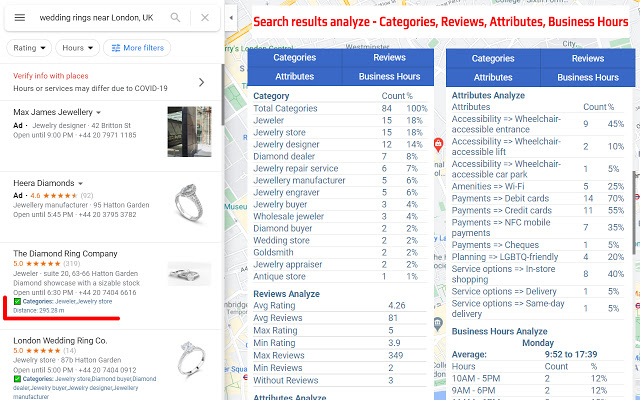Click Heera Diamonds 4.6 star rating
The width and height of the screenshot is (640, 400).
60,196
